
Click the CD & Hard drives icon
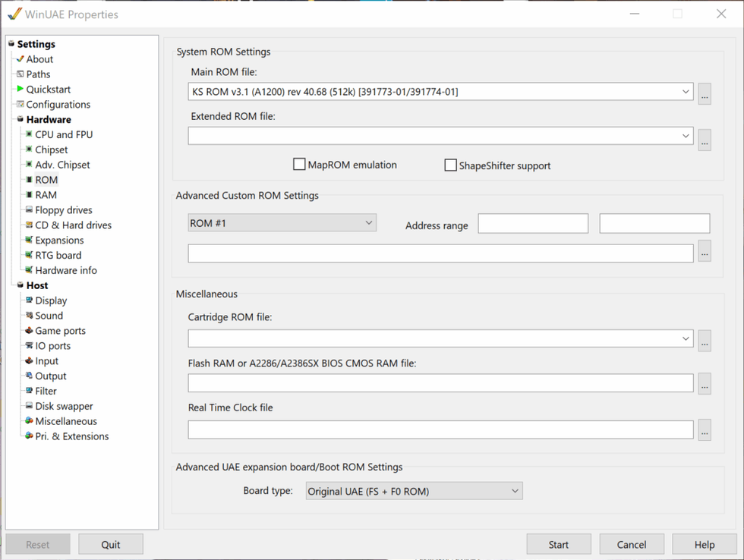[29, 225]
